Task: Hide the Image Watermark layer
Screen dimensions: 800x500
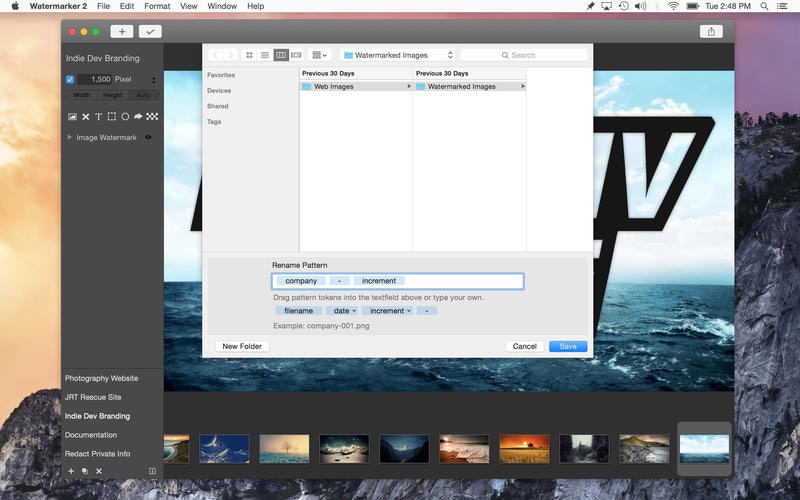Action: (x=149, y=137)
